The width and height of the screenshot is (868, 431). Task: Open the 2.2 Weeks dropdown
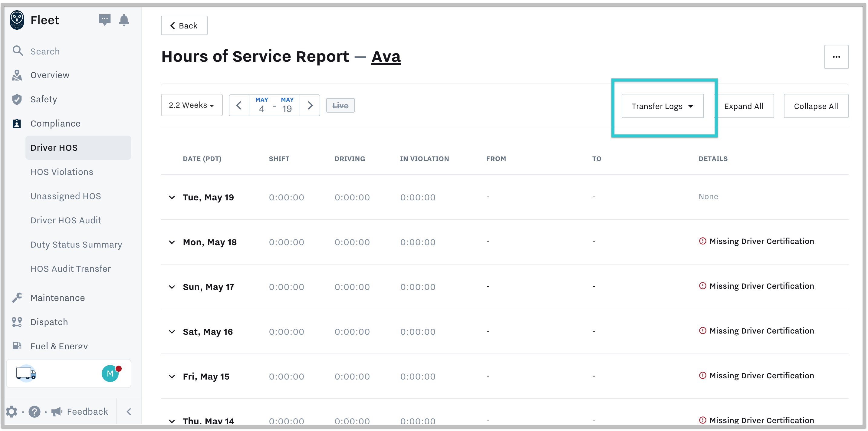click(x=191, y=105)
